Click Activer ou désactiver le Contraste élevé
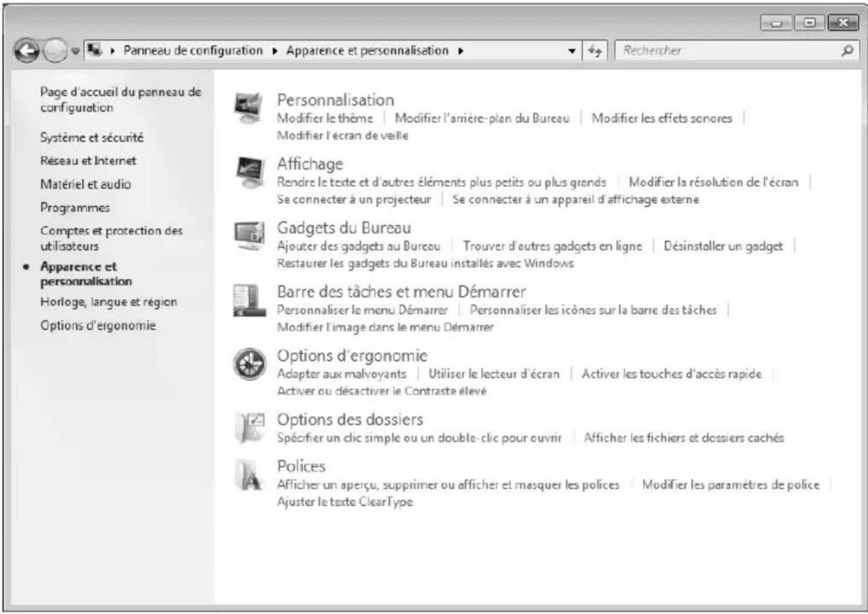The image size is (868, 614). tap(382, 391)
